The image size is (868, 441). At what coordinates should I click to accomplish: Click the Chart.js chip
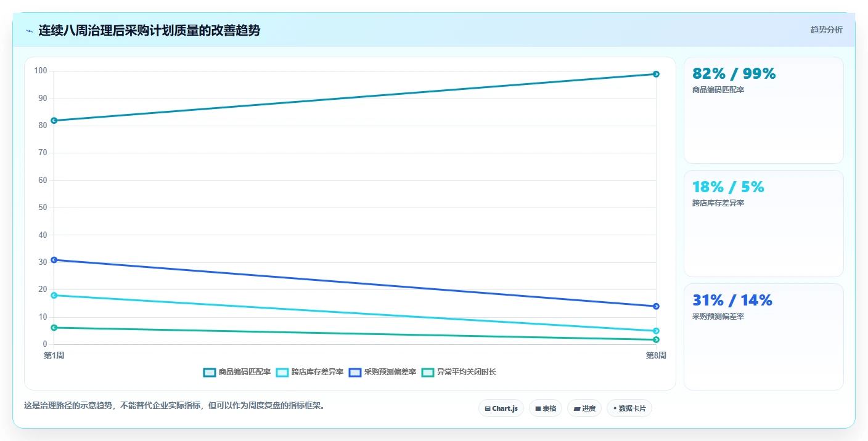coord(501,408)
